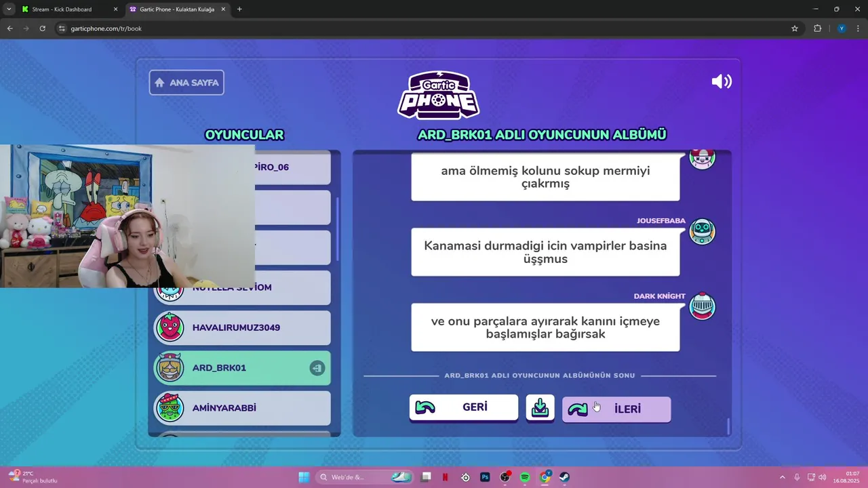View site information icon in address bar
The height and width of the screenshot is (488, 868).
pyautogui.click(x=62, y=28)
